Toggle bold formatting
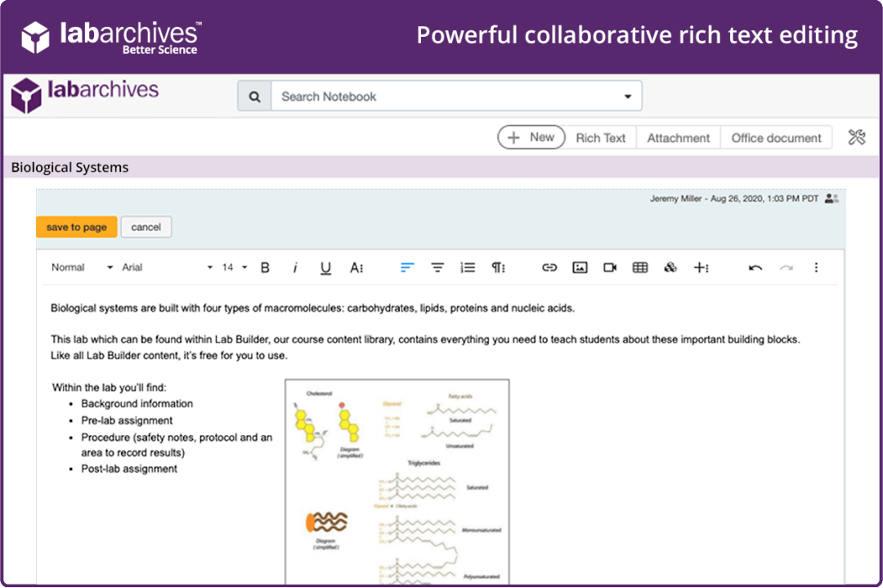This screenshot has height=588, width=883. 265,267
